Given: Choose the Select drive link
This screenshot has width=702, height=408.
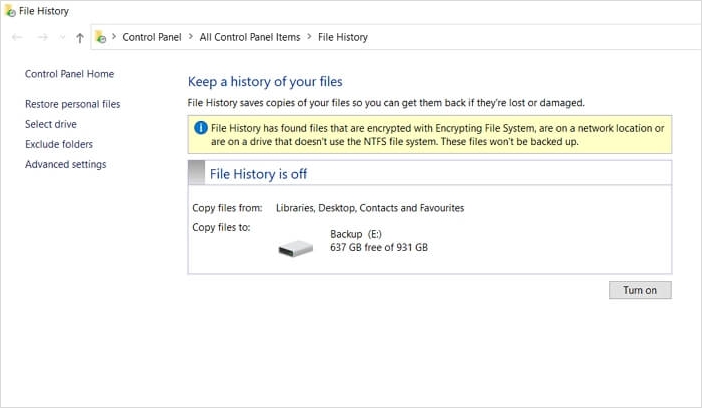Looking at the screenshot, I should pos(51,124).
